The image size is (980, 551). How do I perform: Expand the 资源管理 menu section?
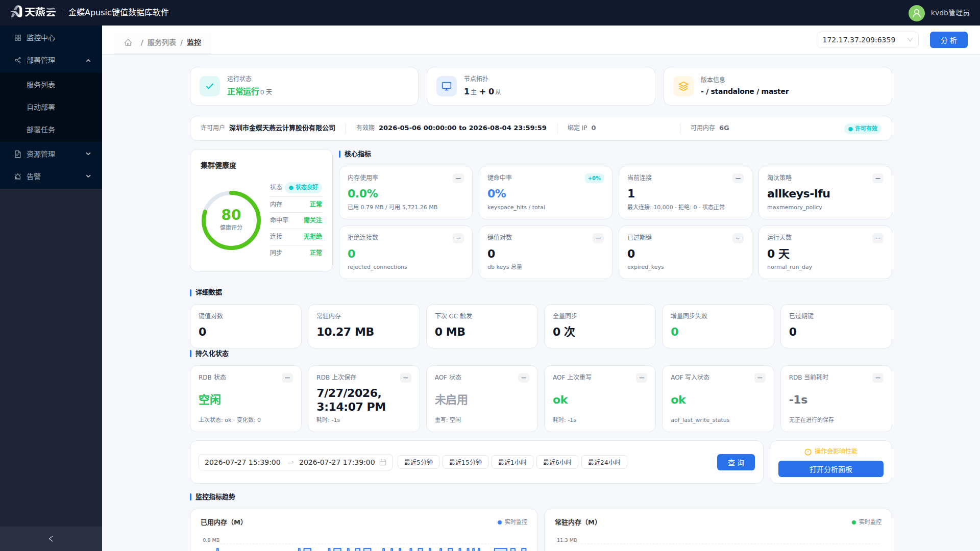pos(51,154)
